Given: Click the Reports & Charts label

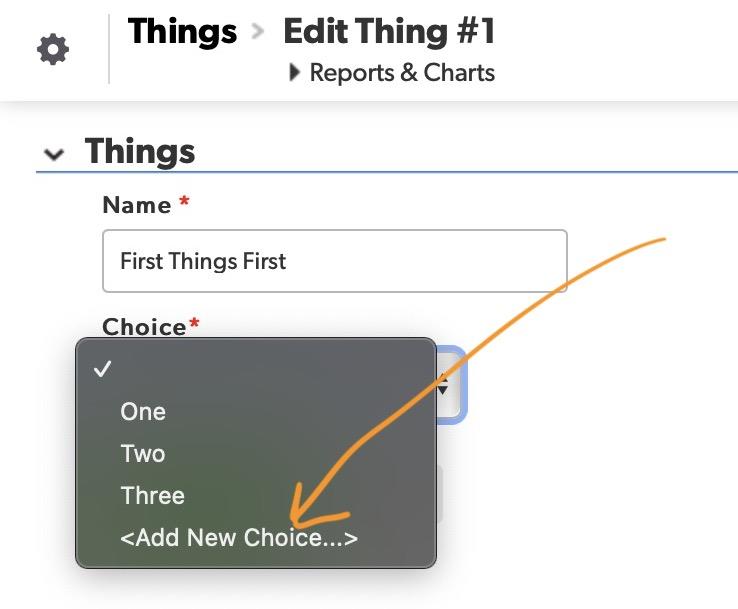Looking at the screenshot, I should coord(402,73).
